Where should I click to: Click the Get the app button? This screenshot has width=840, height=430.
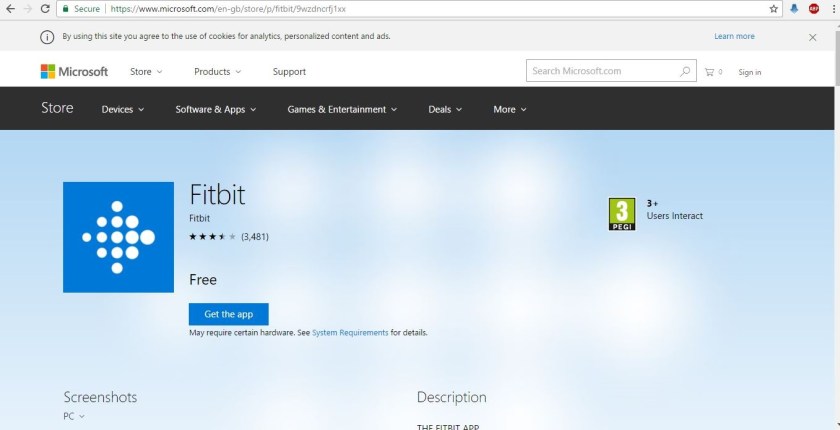click(229, 314)
